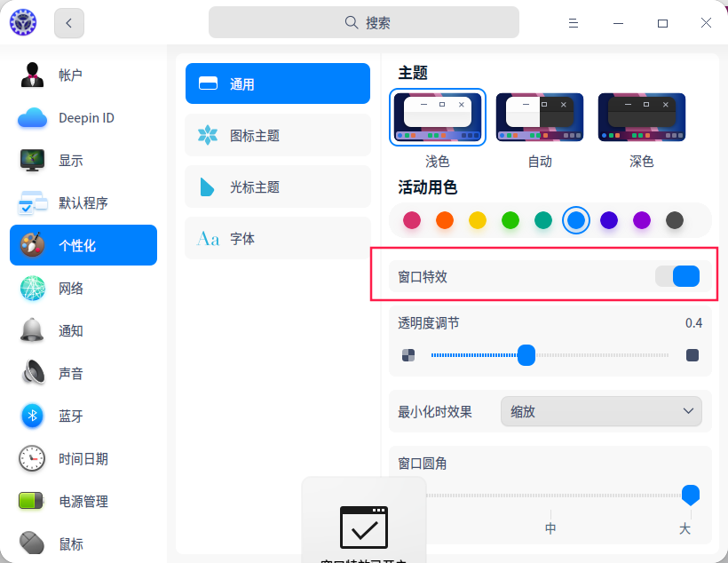This screenshot has width=728, height=563.
Task: Pick the orange accent color
Action: [445, 220]
